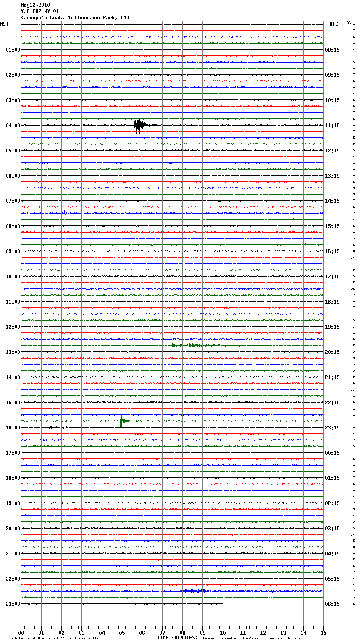Viewport: 357px width, 644px height.
Task: Select the 23:00 MST row label
Action: tap(13, 604)
